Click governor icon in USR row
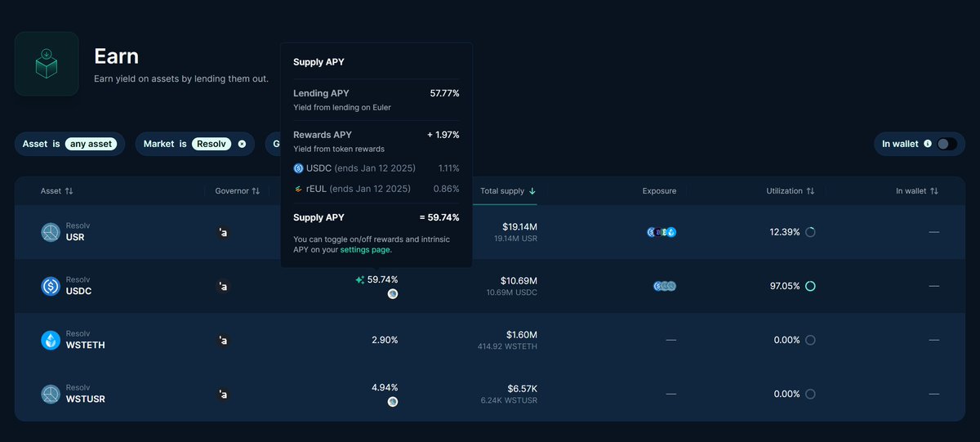 click(223, 233)
